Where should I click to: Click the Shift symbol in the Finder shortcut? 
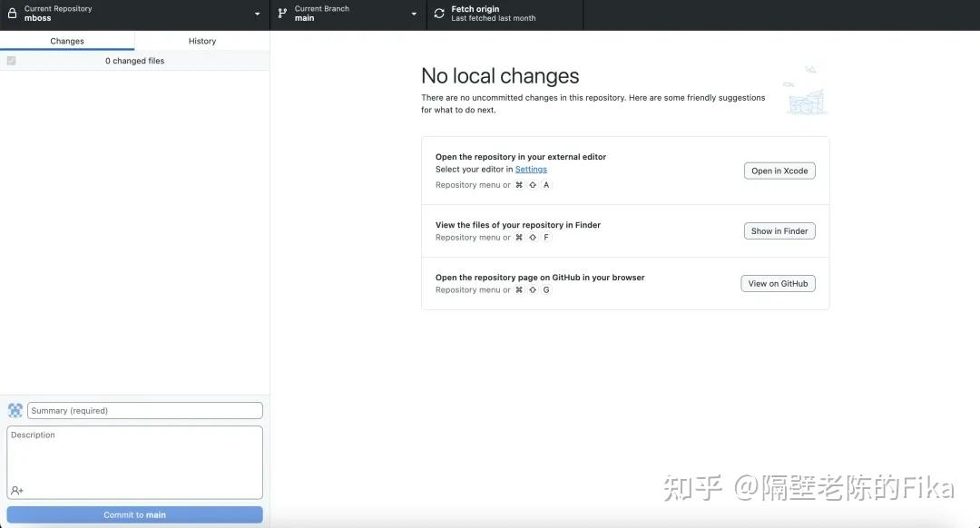click(533, 237)
